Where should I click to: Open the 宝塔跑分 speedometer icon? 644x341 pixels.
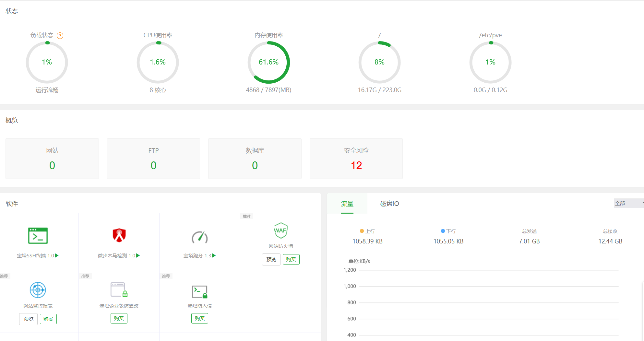tap(200, 237)
